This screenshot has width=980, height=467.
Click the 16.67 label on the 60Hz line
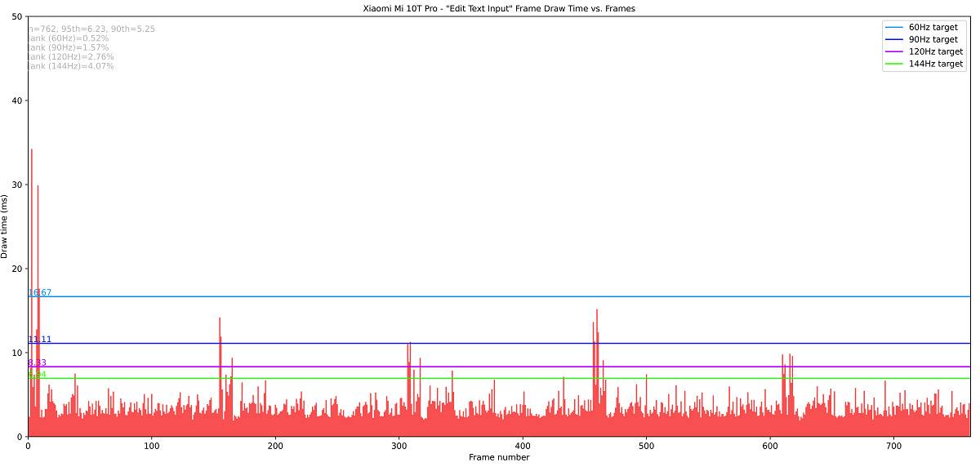pos(40,292)
